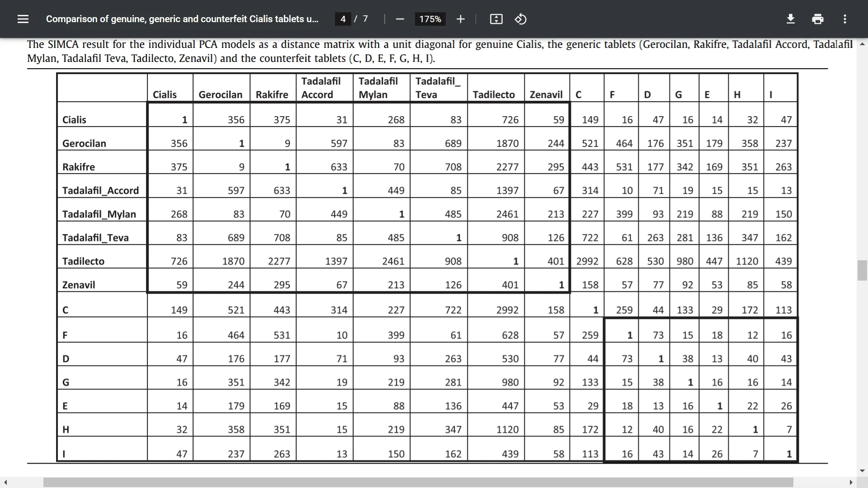The image size is (868, 488).
Task: Click the fit to page icon
Action: [x=496, y=19]
